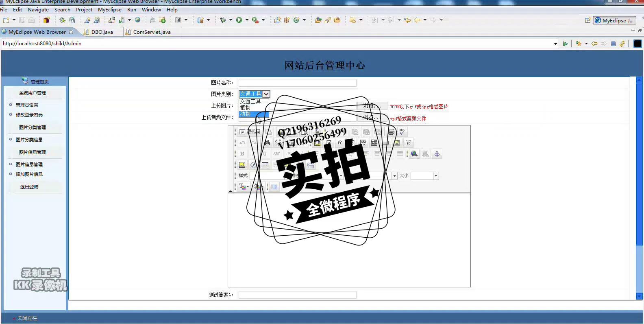Screen dimensions: 644x324
Task: Click 退出登陆 in sidebar
Action: click(29, 187)
